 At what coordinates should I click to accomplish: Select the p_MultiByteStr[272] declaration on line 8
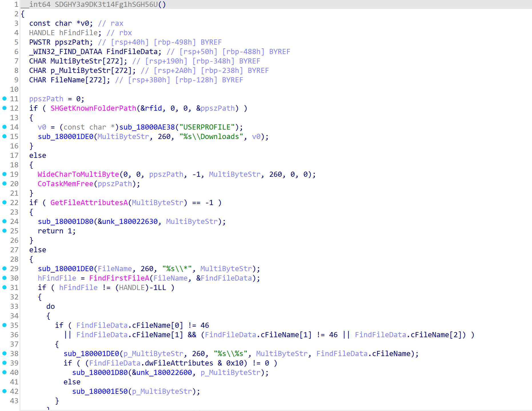pyautogui.click(x=91, y=71)
